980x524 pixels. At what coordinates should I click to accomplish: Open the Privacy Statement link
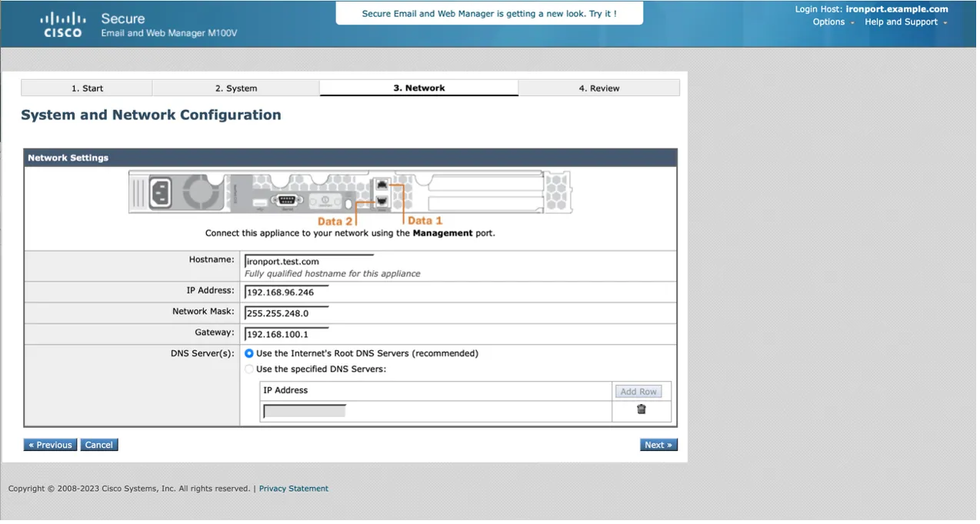click(x=293, y=489)
